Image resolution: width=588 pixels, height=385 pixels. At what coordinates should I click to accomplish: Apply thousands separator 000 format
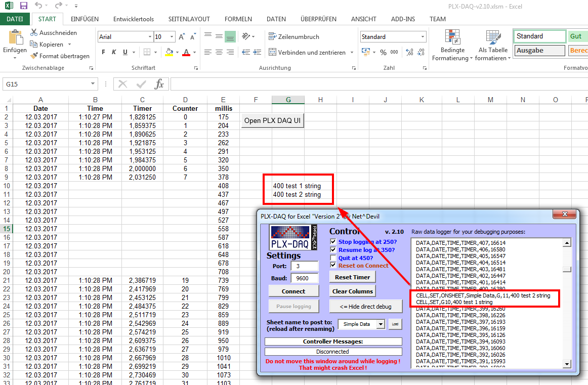[394, 53]
